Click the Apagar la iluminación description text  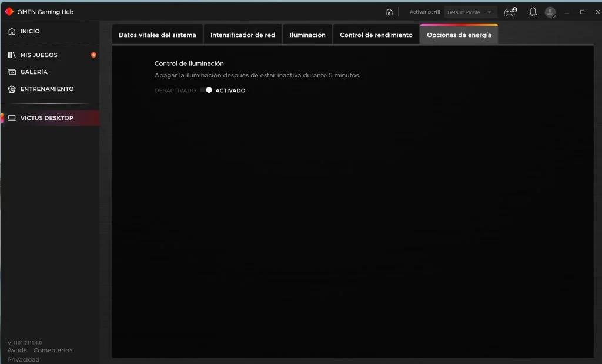(x=257, y=75)
